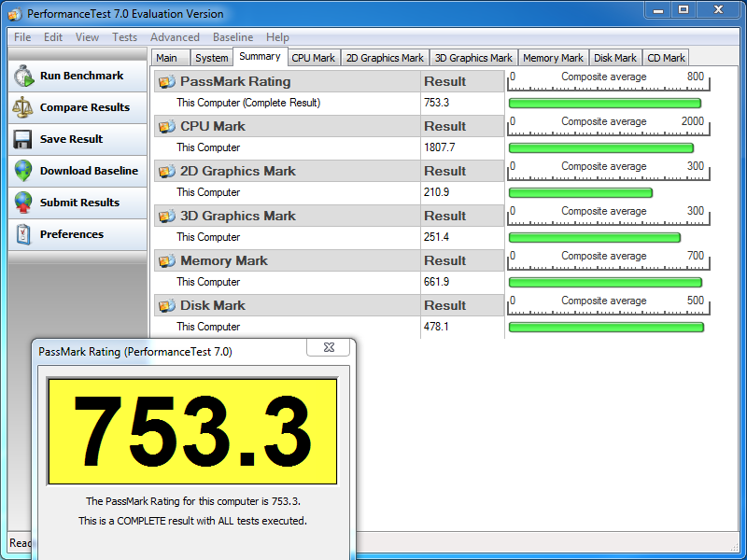Click the Disk Mark result value 478.1
747x560 pixels.
[436, 327]
